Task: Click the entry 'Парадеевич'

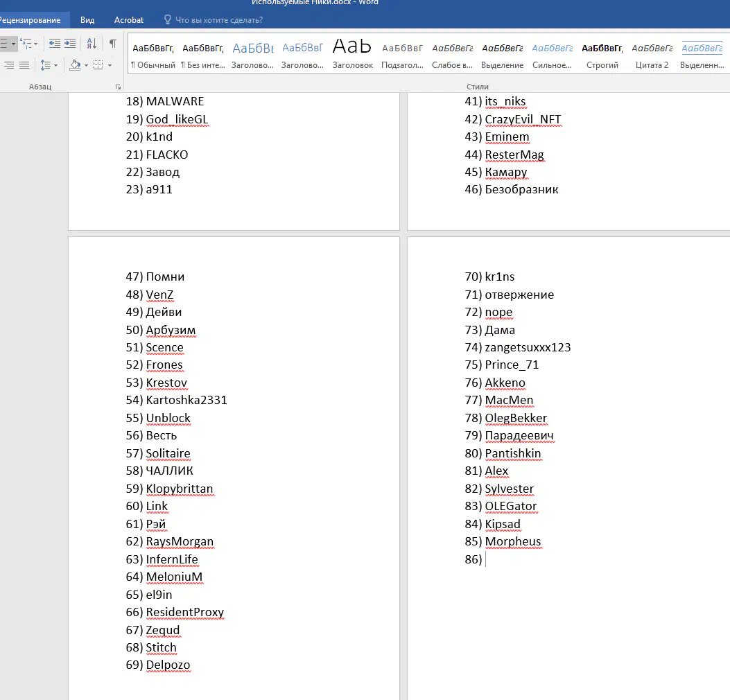Action: click(x=519, y=436)
